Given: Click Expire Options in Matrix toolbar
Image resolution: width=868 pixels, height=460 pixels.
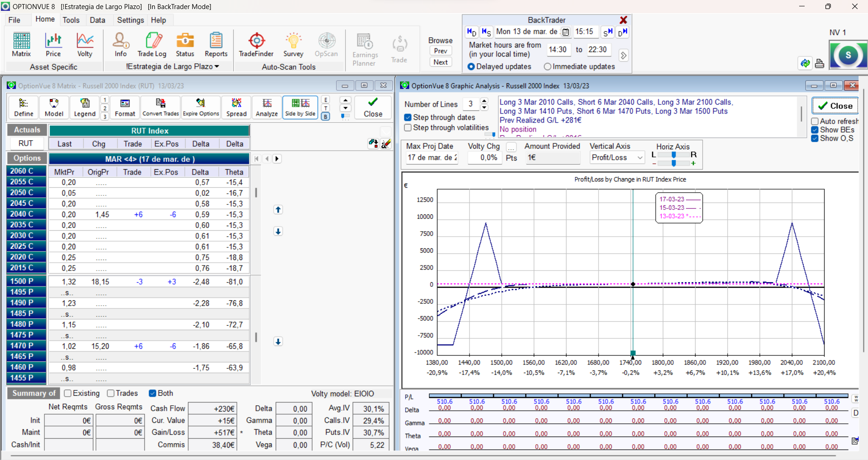Looking at the screenshot, I should 201,108.
